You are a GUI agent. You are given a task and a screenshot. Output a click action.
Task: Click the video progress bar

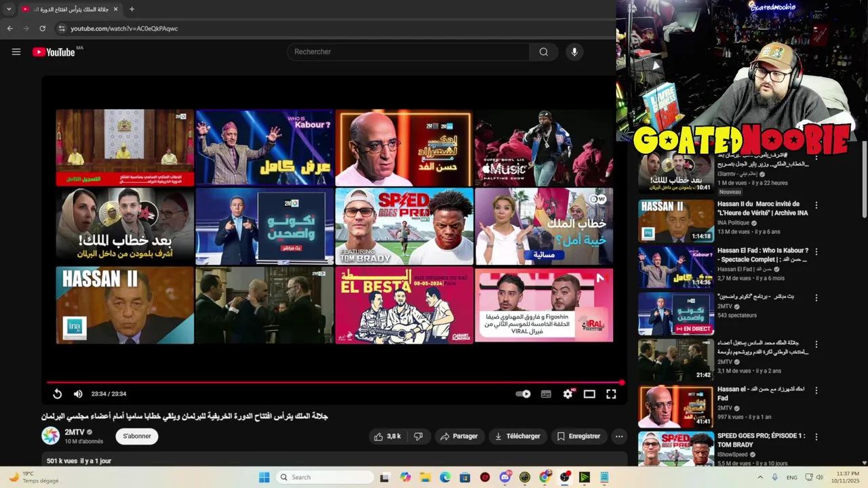pyautogui.click(x=334, y=382)
